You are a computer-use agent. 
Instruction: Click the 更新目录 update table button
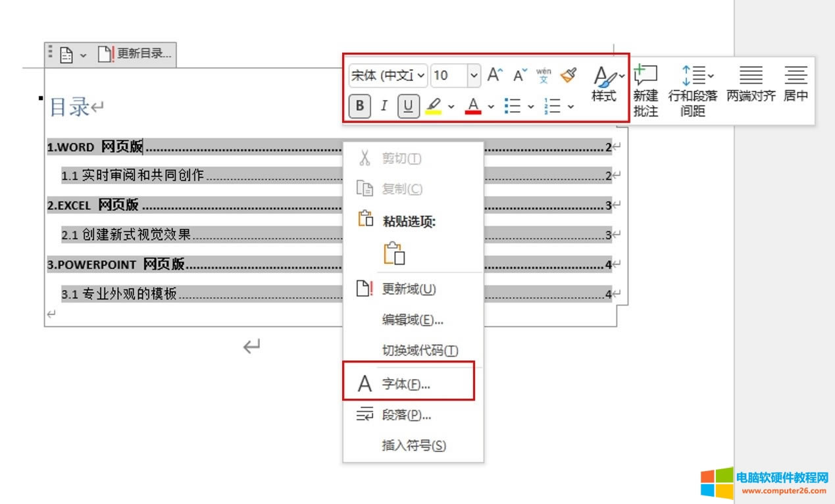(135, 55)
